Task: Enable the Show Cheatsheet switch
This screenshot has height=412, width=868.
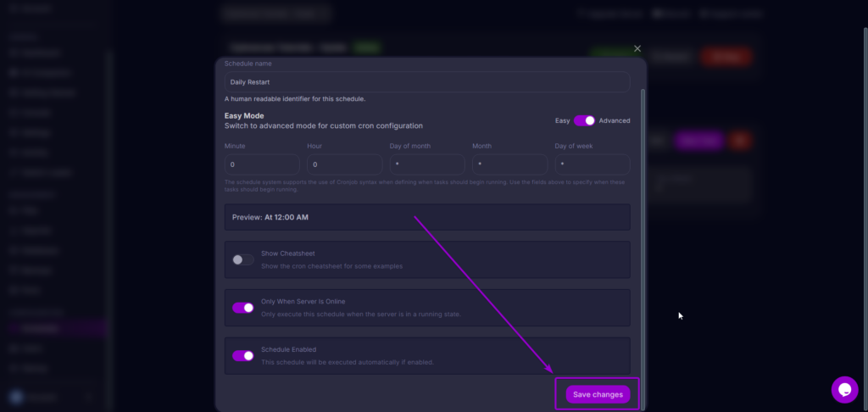Action: (243, 259)
